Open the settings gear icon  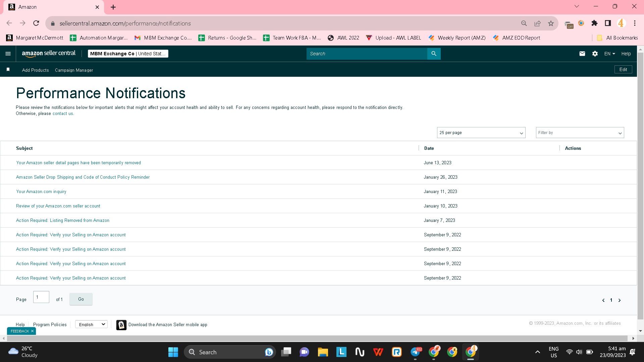click(x=595, y=54)
